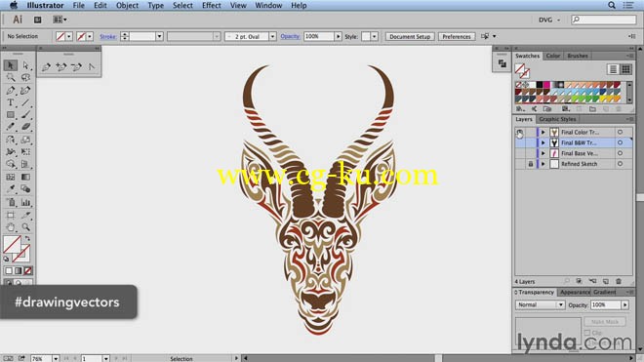
Task: Open the Window menu
Action: pos(268,5)
